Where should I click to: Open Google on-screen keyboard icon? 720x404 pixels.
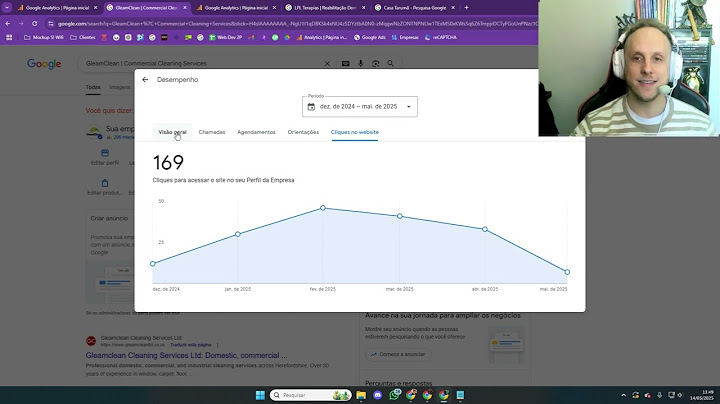click(346, 64)
